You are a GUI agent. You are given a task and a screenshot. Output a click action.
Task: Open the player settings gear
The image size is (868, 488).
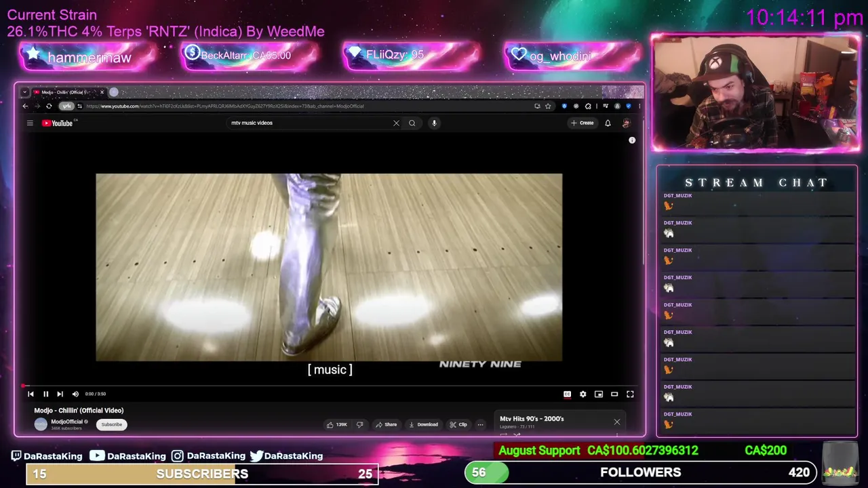coord(583,394)
